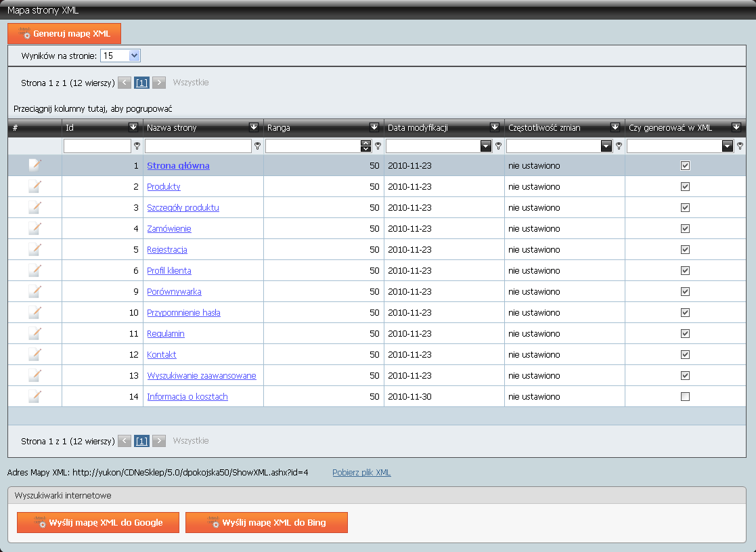Open Wyszukiwanie zaawansowane page link

coord(202,375)
